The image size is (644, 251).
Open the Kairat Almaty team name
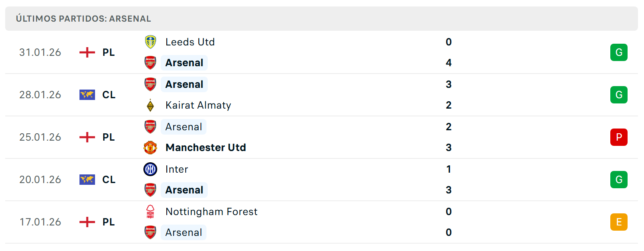click(198, 105)
